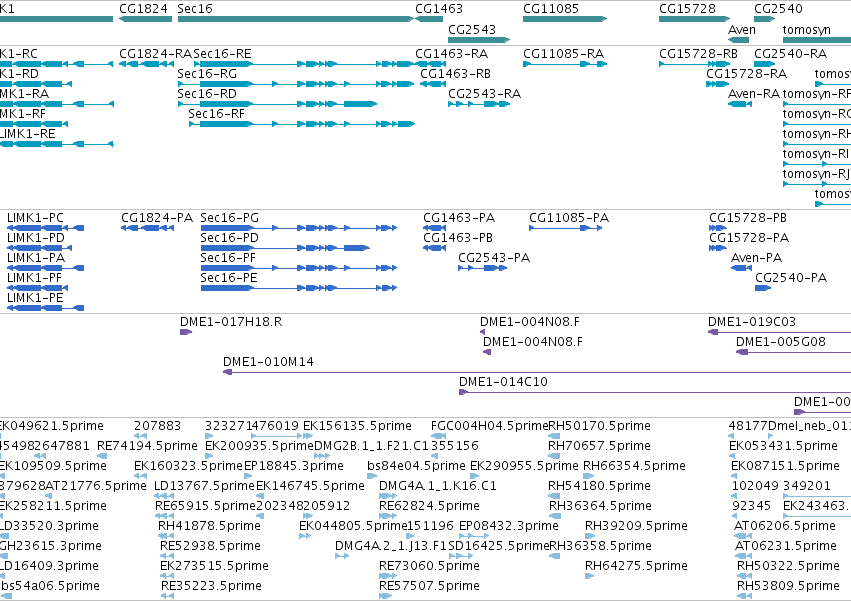Click the tomosyn gene label

click(x=806, y=29)
